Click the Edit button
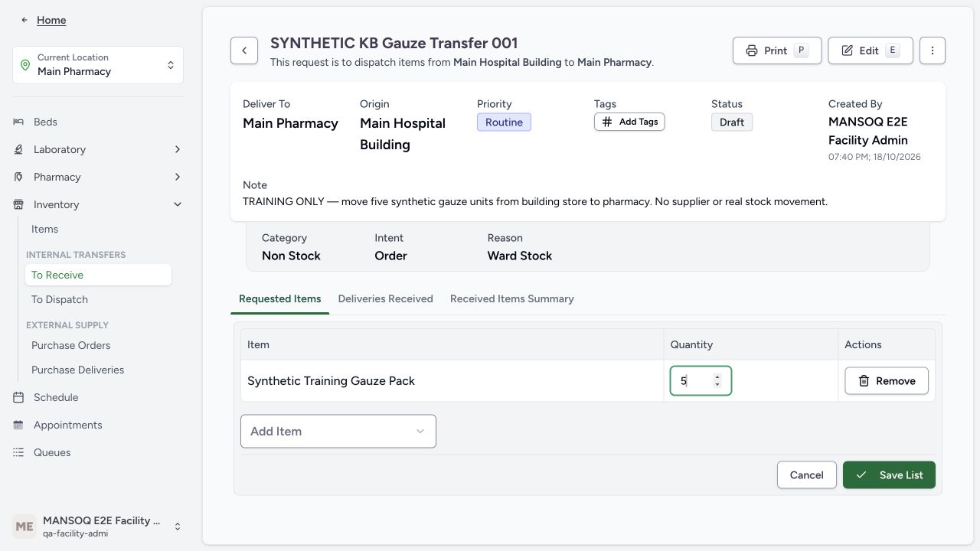Viewport: 980px width, 551px height. [871, 51]
